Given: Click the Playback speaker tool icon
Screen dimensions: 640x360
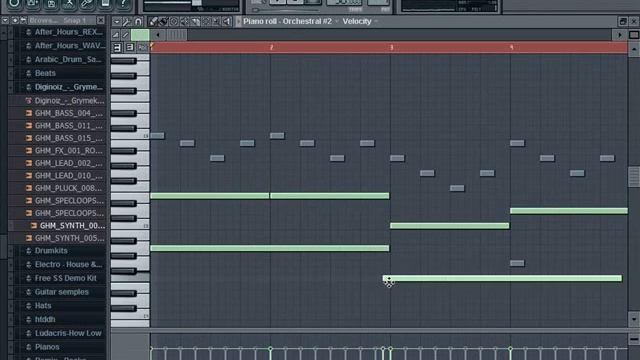Looking at the screenshot, I should (x=227, y=21).
